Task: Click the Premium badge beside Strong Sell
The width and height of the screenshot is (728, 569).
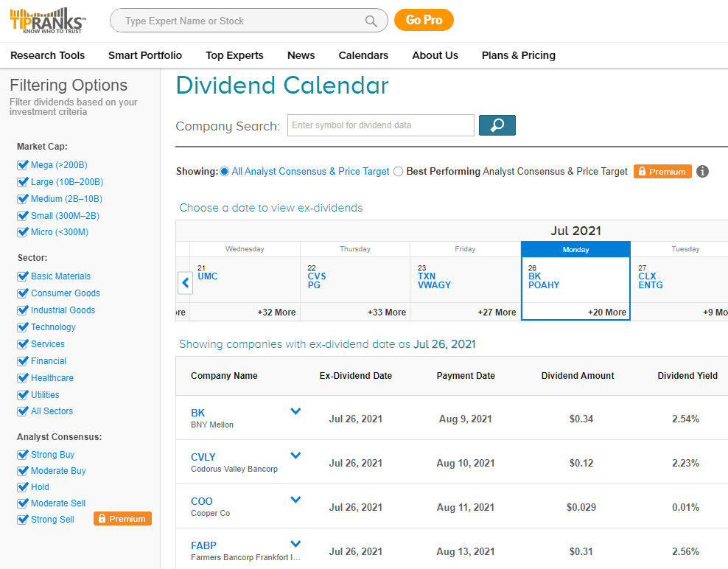Action: (122, 519)
